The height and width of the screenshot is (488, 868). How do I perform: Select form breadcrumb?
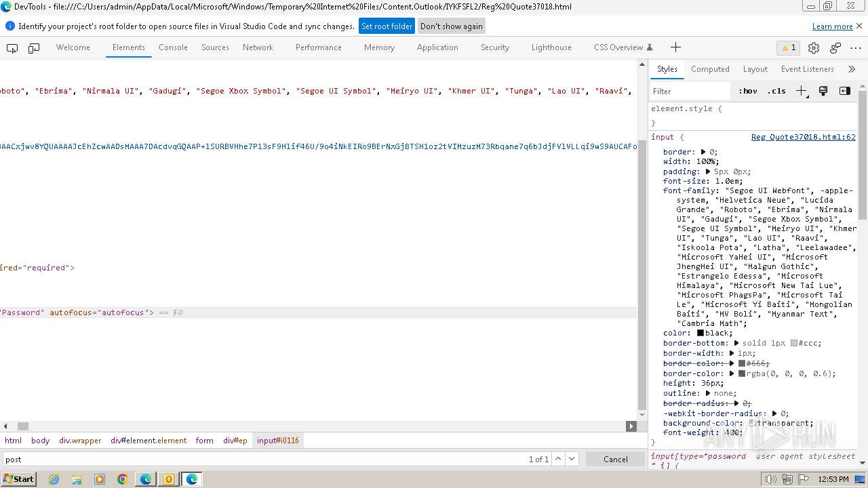tap(205, 441)
